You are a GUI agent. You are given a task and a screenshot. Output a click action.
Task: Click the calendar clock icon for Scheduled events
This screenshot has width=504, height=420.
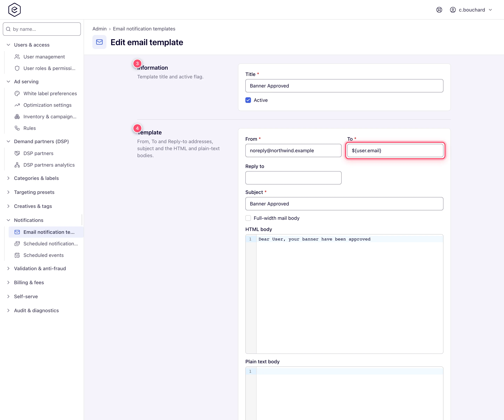(x=17, y=255)
